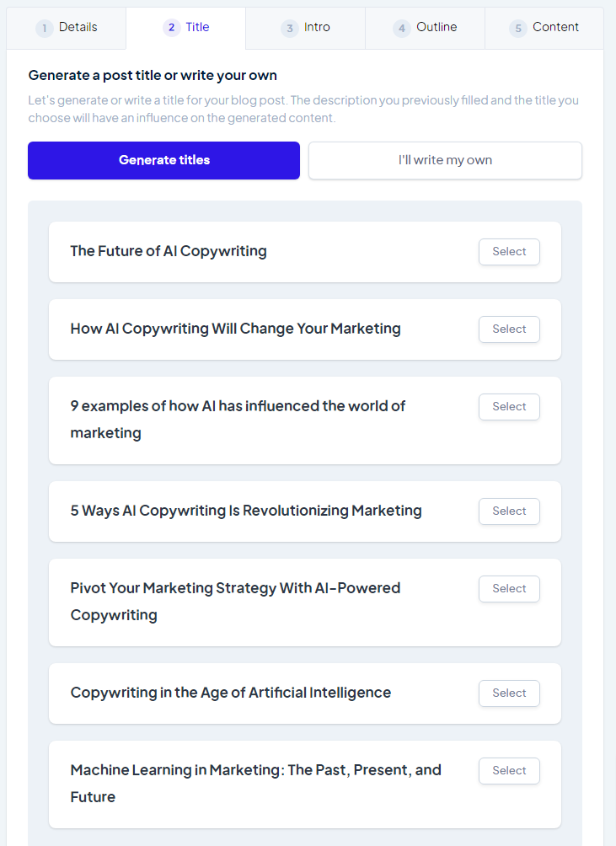Click the Generate titles button
Viewport: 616px width, 846px height.
(164, 160)
